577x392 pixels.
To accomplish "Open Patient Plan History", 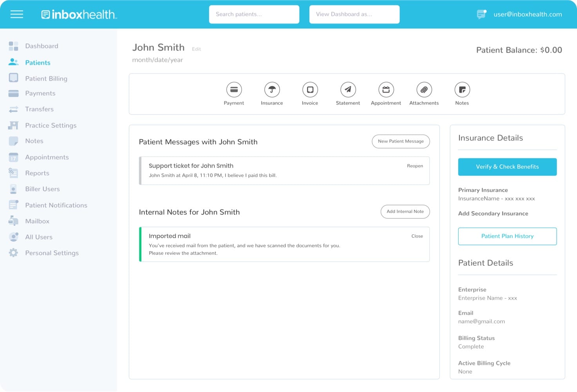I will (x=507, y=236).
